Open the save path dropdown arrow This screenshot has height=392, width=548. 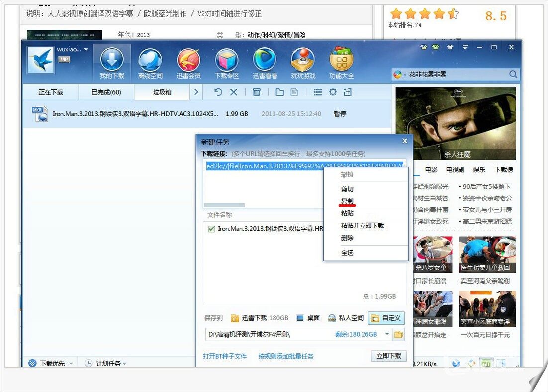(x=387, y=334)
